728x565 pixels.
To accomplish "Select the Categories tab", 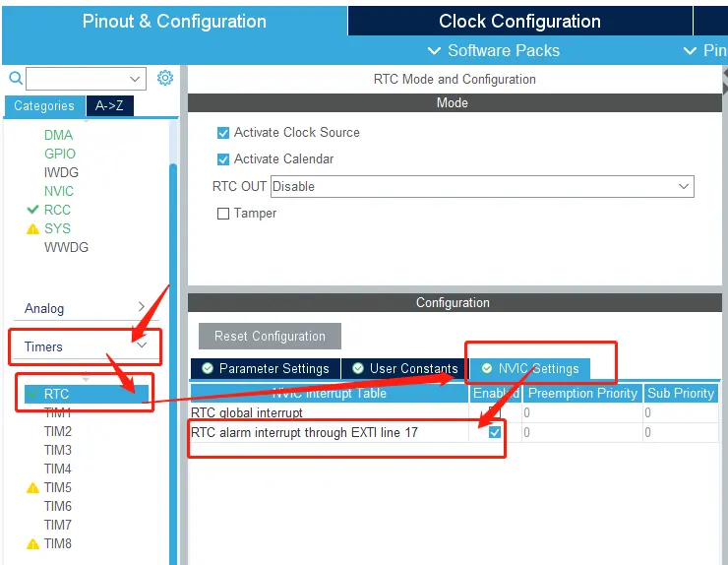I will [44, 106].
